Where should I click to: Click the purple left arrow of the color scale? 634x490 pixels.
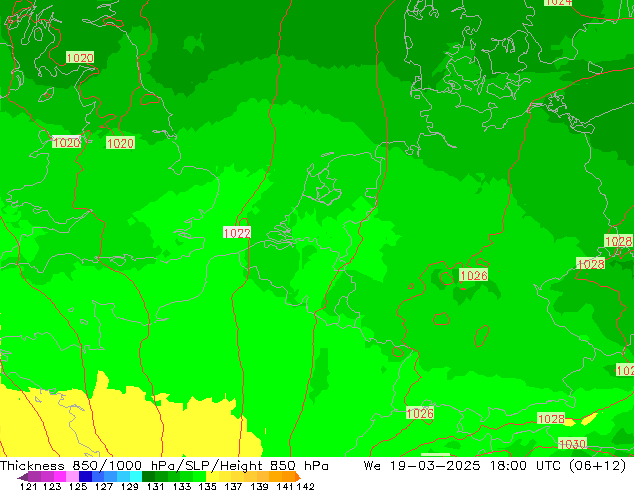coord(22,477)
